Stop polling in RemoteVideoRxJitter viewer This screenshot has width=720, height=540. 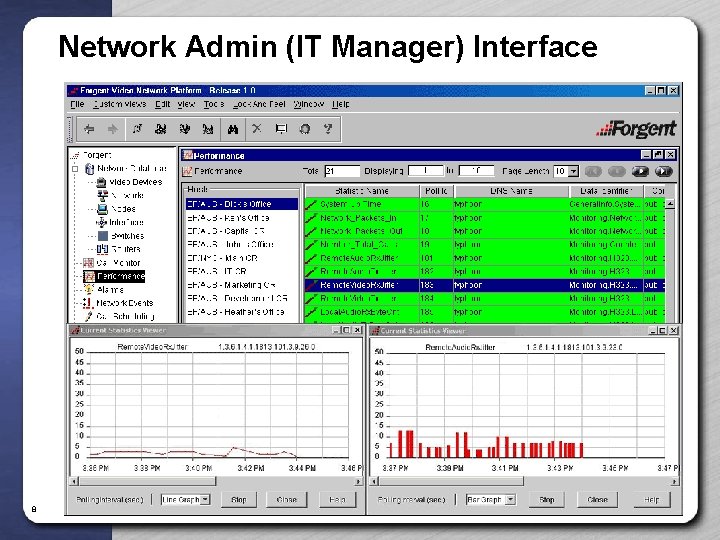(239, 500)
